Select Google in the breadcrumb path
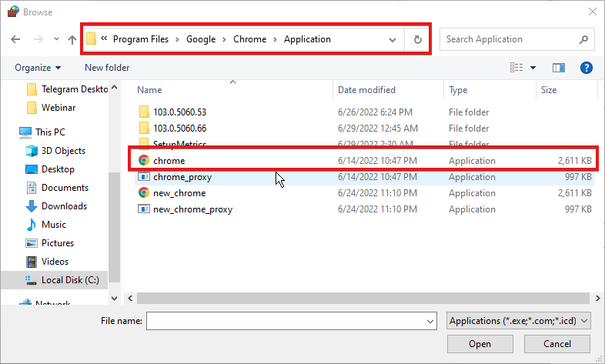The image size is (605, 364). click(201, 39)
